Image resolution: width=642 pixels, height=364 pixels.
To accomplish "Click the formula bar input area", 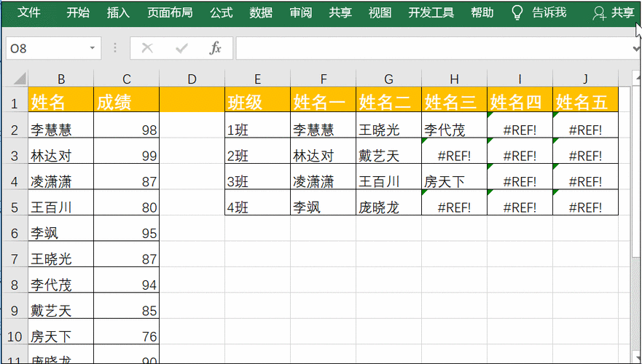I will pos(434,48).
